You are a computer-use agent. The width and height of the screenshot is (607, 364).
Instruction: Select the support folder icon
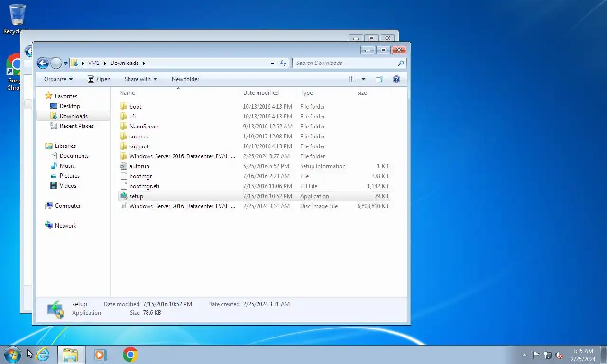tap(124, 146)
